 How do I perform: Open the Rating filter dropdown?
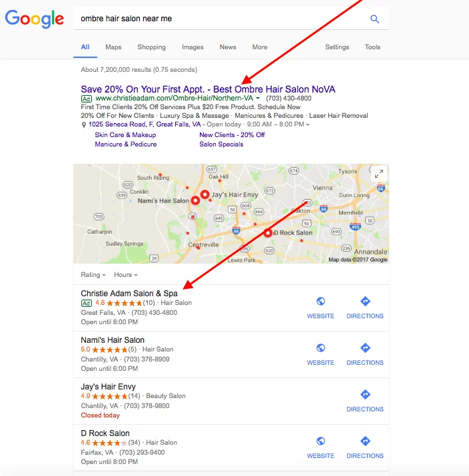click(93, 275)
